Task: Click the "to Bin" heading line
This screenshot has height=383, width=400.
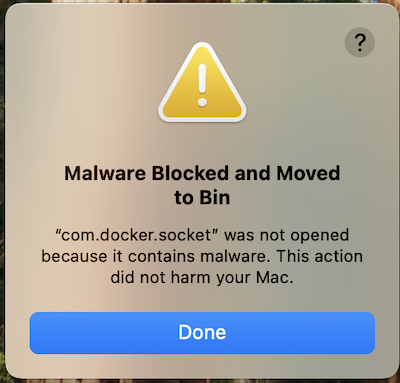Action: coord(202,198)
